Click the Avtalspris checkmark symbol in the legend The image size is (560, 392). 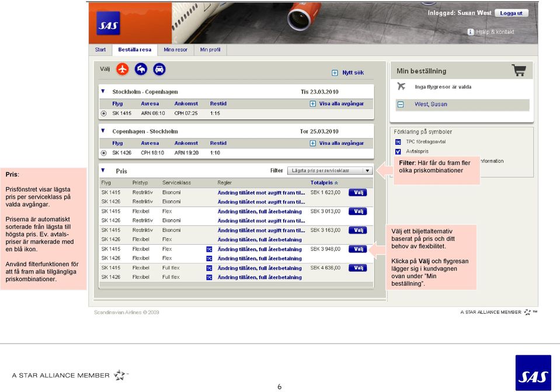pos(398,151)
